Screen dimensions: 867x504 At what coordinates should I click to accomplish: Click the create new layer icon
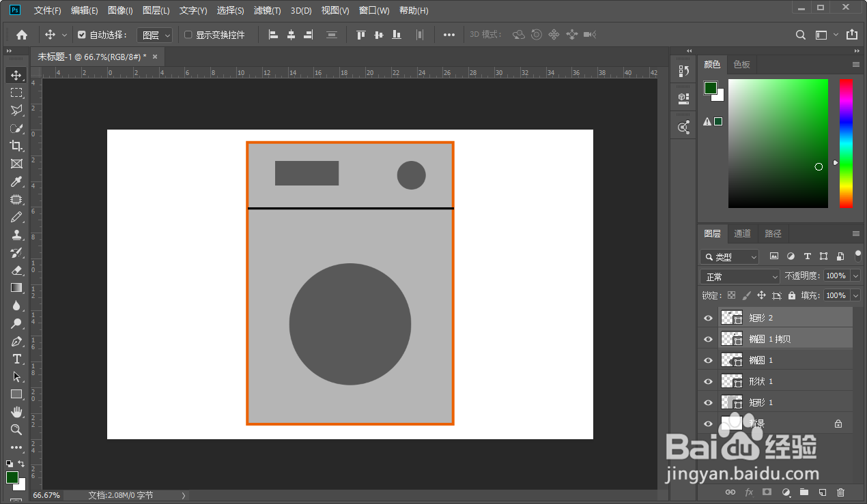[x=823, y=492]
